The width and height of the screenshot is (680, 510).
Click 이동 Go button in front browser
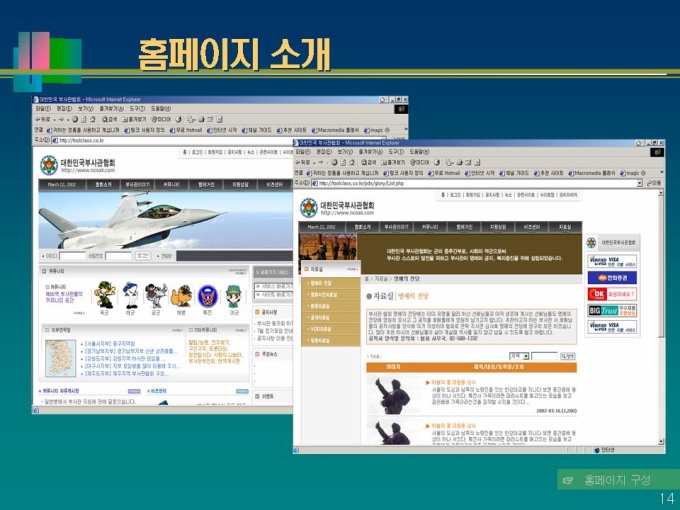click(x=654, y=183)
